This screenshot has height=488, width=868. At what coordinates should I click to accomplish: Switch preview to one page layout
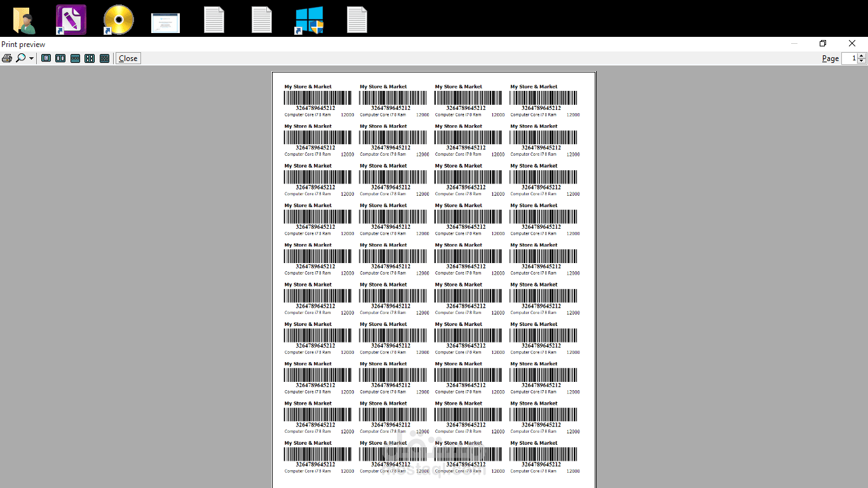point(46,58)
